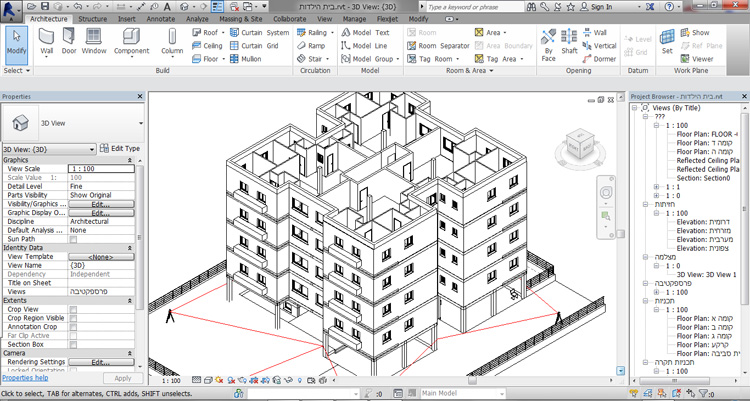Select the Vertical opening tool

[x=600, y=46]
